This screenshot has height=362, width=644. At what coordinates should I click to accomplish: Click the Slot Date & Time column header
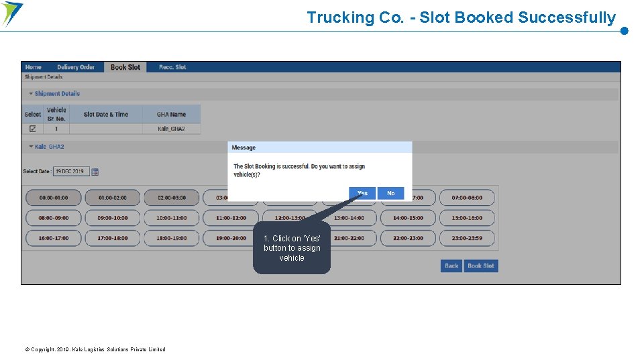click(x=106, y=114)
